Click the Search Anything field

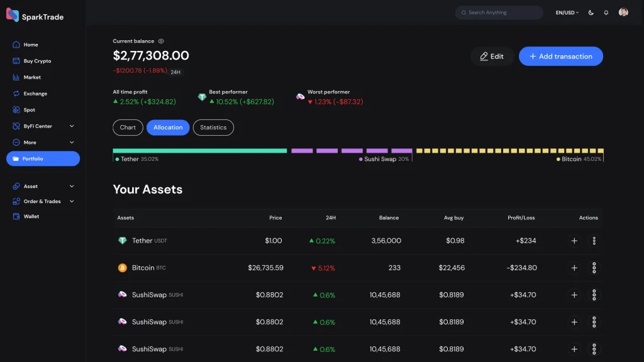[x=499, y=13]
